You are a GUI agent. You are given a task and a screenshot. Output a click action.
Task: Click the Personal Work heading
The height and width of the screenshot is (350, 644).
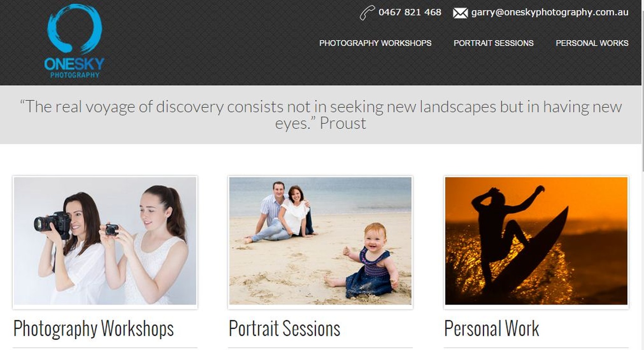491,329
